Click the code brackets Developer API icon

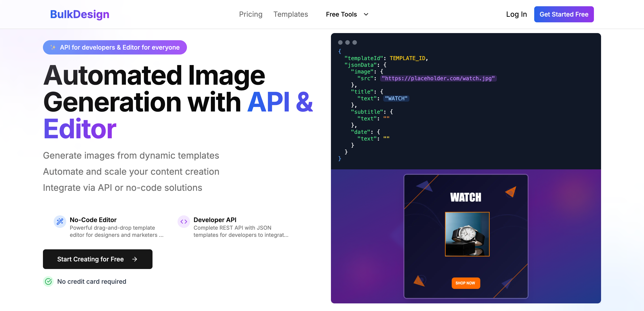184,221
